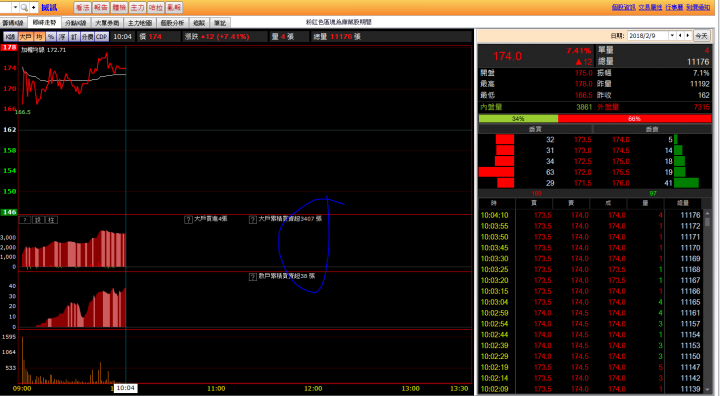
Task: Click the large 174.0 last price
Action: coord(507,57)
